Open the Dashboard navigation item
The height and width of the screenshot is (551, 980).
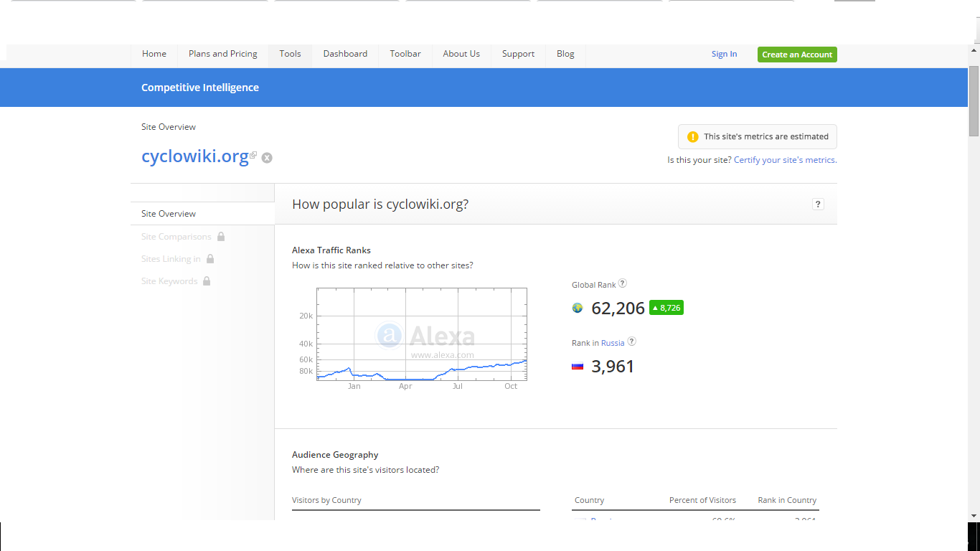[345, 54]
